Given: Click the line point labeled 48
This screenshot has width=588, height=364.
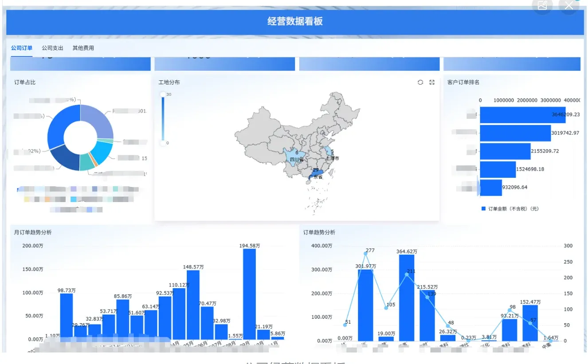Looking at the screenshot, I should coord(448,326).
